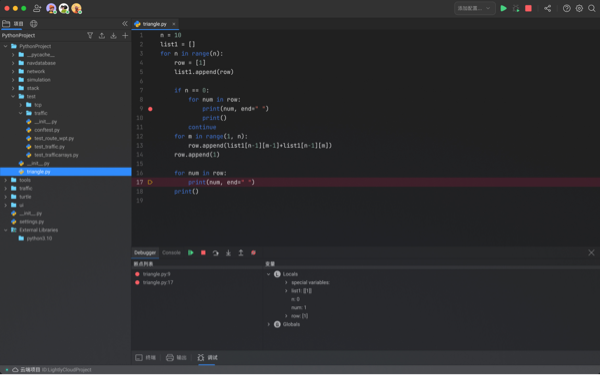Expand the row variable

coord(286,316)
